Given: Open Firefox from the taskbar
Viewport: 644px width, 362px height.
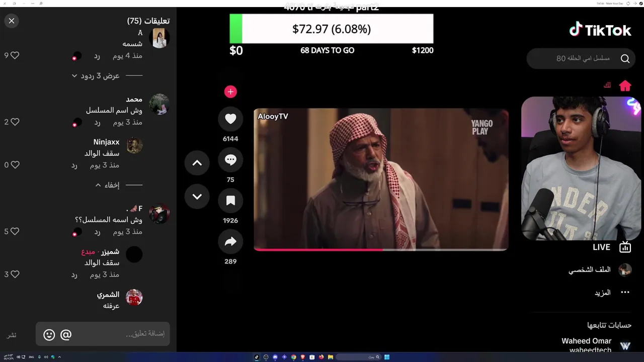Looking at the screenshot, I should click(x=321, y=357).
